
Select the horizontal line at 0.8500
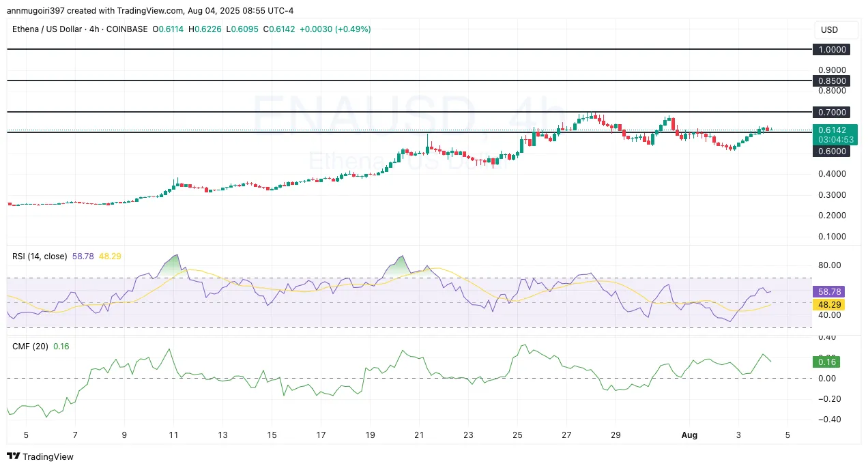point(409,81)
